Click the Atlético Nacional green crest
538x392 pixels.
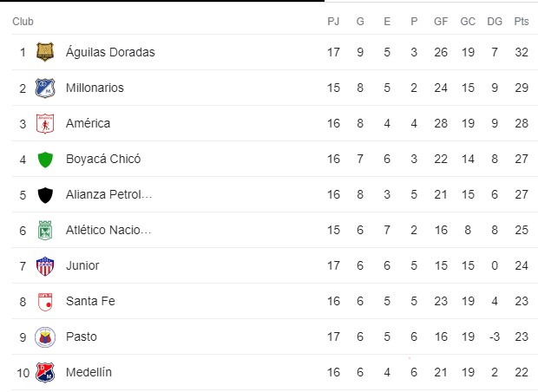click(45, 230)
